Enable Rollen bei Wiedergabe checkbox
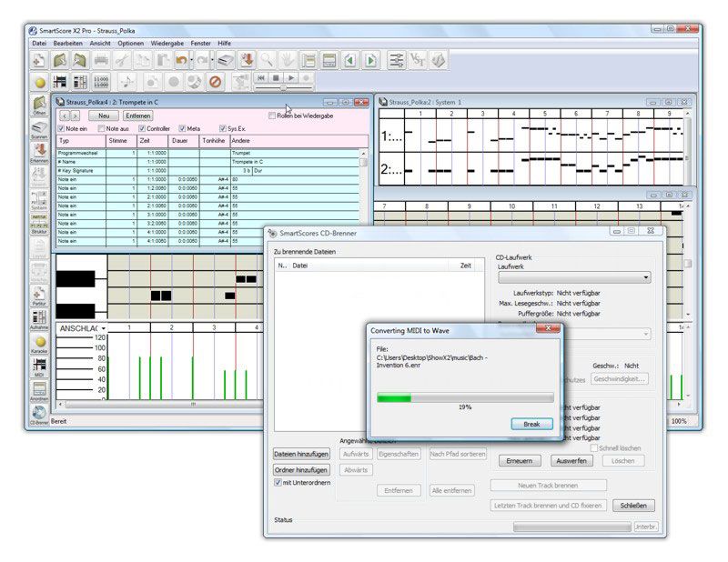The width and height of the screenshot is (728, 562). [272, 116]
